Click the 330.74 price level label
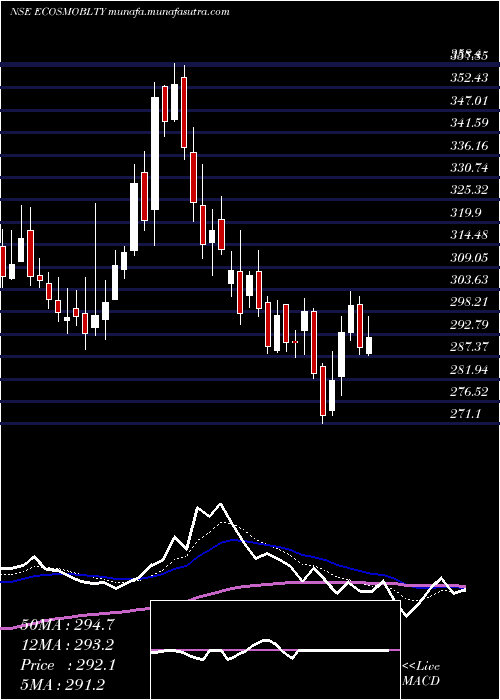Screen dimensions: 500x700 468,168
